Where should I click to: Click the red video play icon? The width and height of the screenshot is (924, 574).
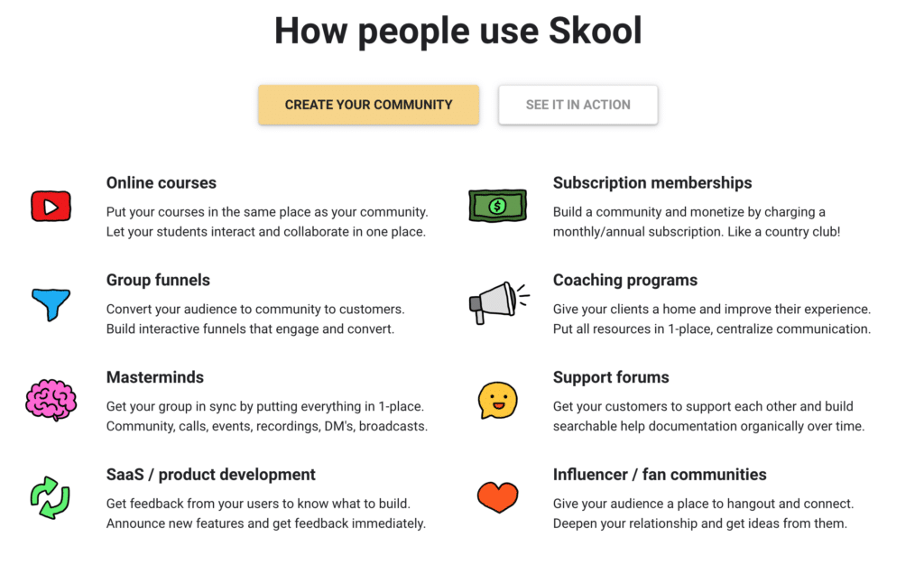[51, 207]
